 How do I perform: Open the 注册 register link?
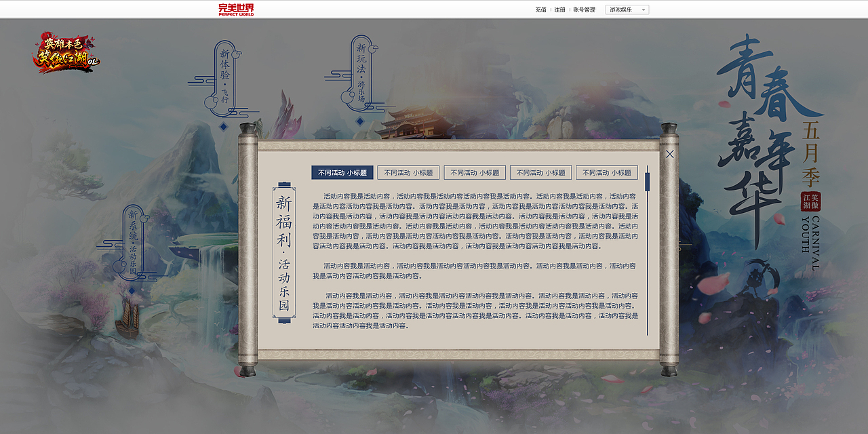pos(559,9)
